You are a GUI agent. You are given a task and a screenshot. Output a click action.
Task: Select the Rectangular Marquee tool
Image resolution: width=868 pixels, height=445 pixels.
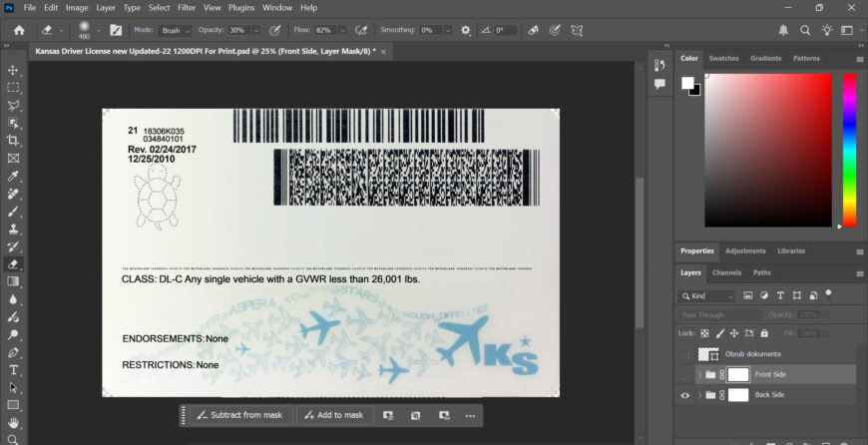coord(13,88)
